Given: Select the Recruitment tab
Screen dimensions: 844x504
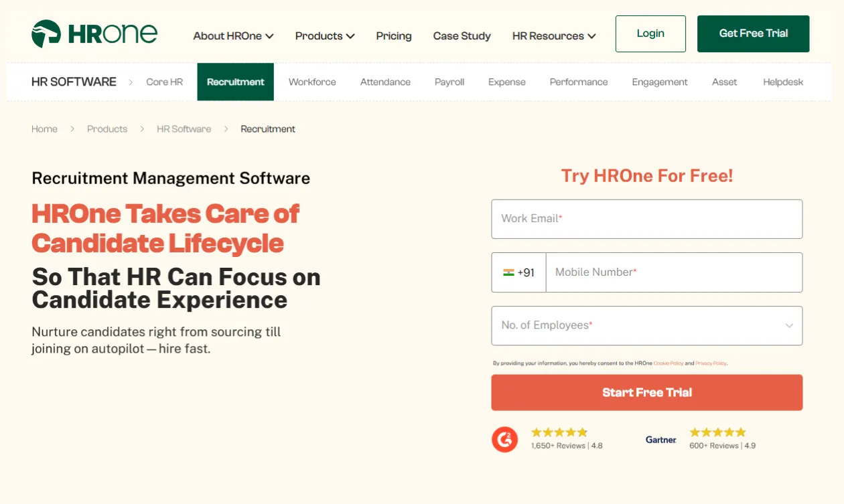Looking at the screenshot, I should 236,82.
